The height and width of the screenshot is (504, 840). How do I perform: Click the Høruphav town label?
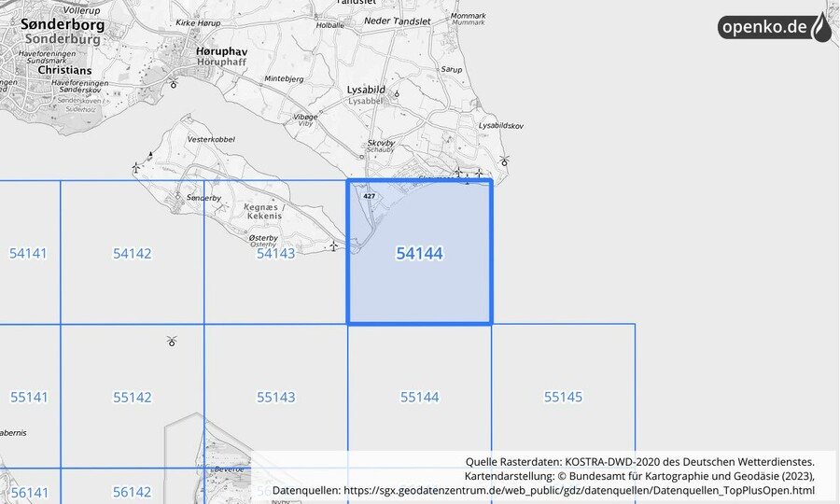click(221, 51)
